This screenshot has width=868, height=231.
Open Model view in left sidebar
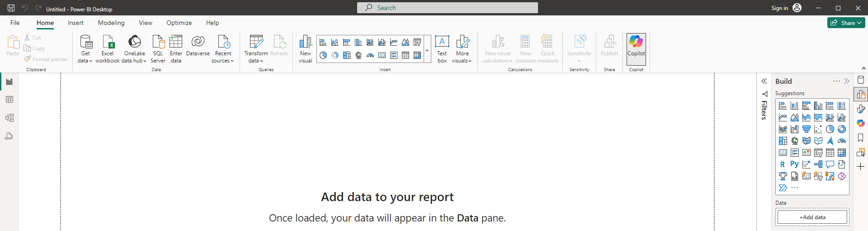[x=9, y=118]
